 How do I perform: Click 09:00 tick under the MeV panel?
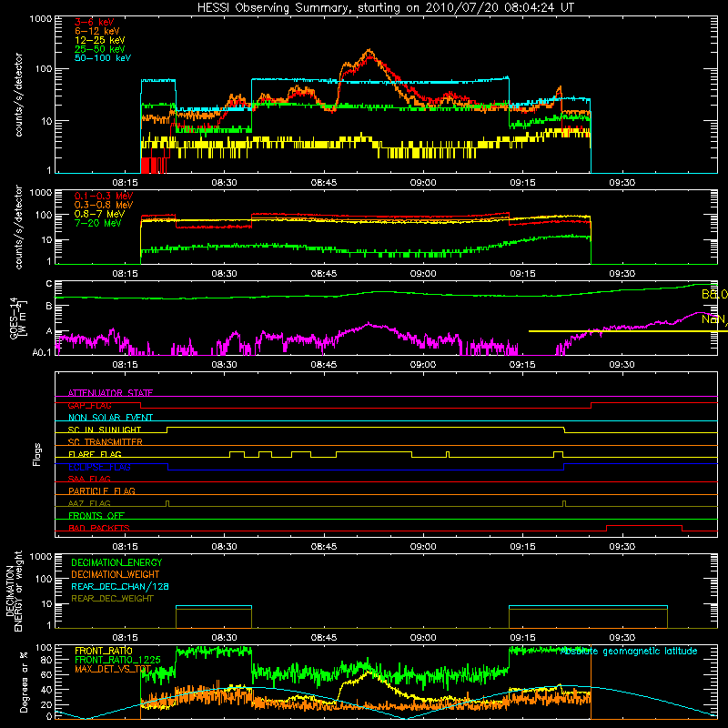tap(423, 274)
